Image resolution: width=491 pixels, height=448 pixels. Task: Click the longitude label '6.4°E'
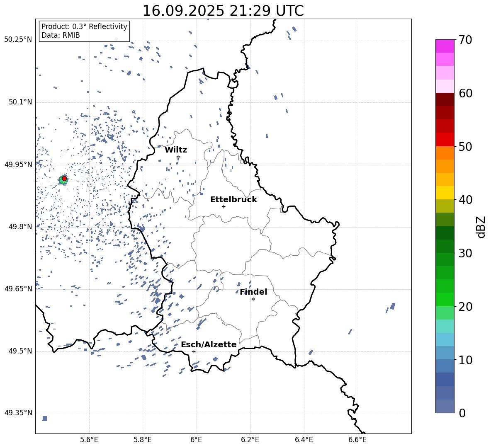tap(304, 440)
